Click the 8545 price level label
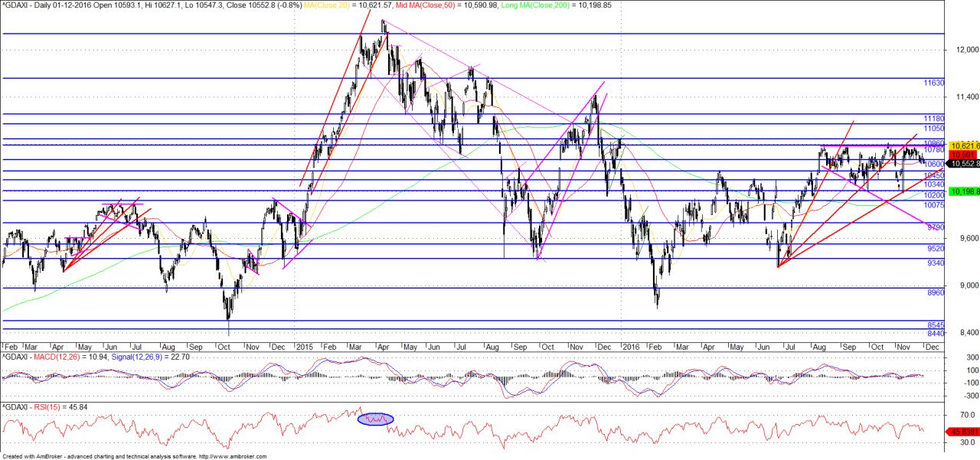 [936, 325]
